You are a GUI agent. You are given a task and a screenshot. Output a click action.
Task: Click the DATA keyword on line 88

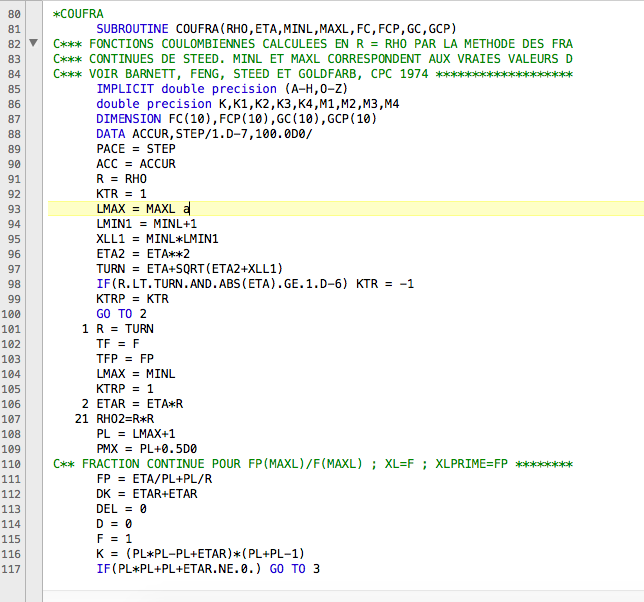pos(111,134)
